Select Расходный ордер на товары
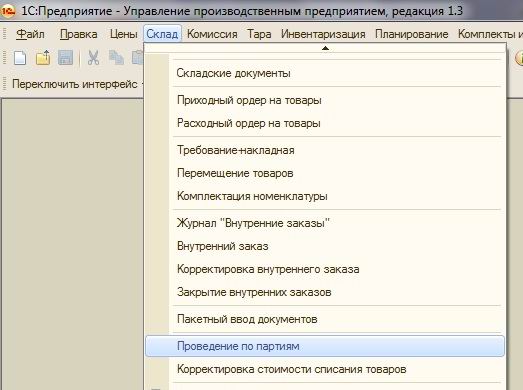 (x=325, y=123)
